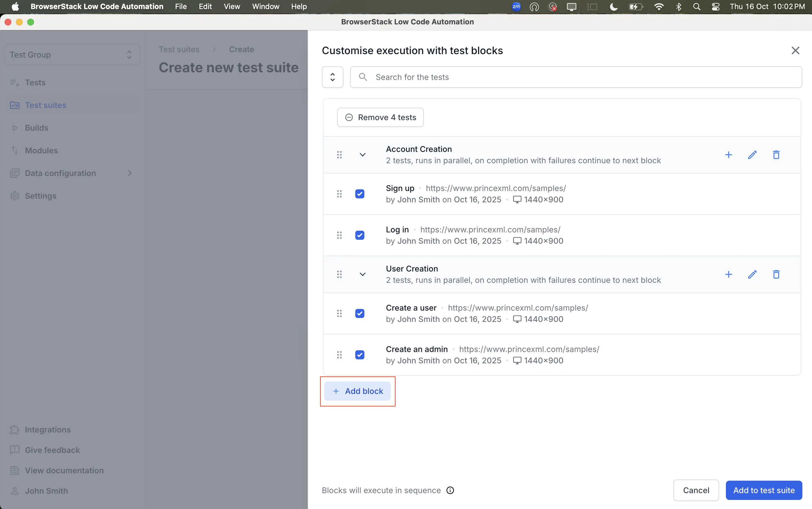Screen dimensions: 812x509
Task: Add a test to Account Creation using plus icon
Action: click(729, 154)
